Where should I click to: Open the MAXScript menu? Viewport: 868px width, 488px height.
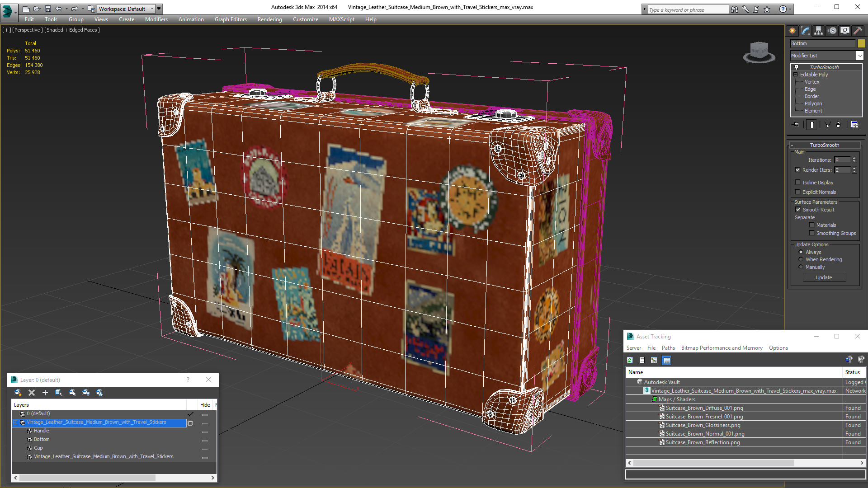click(341, 19)
